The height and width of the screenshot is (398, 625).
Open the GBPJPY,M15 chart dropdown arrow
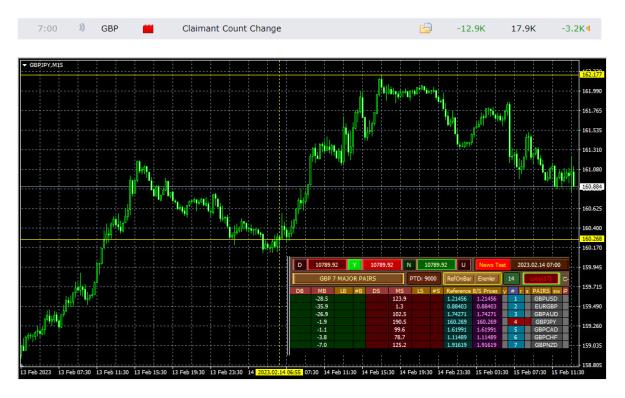click(25, 65)
